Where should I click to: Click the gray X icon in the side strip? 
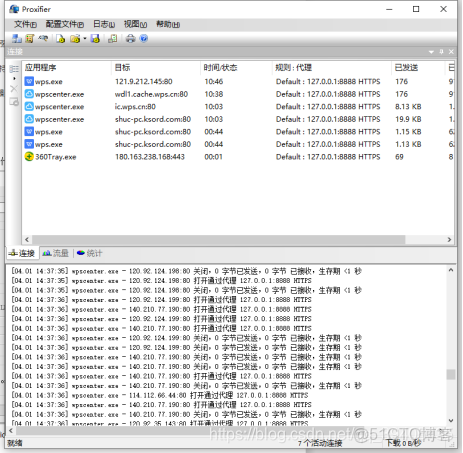coord(14,89)
